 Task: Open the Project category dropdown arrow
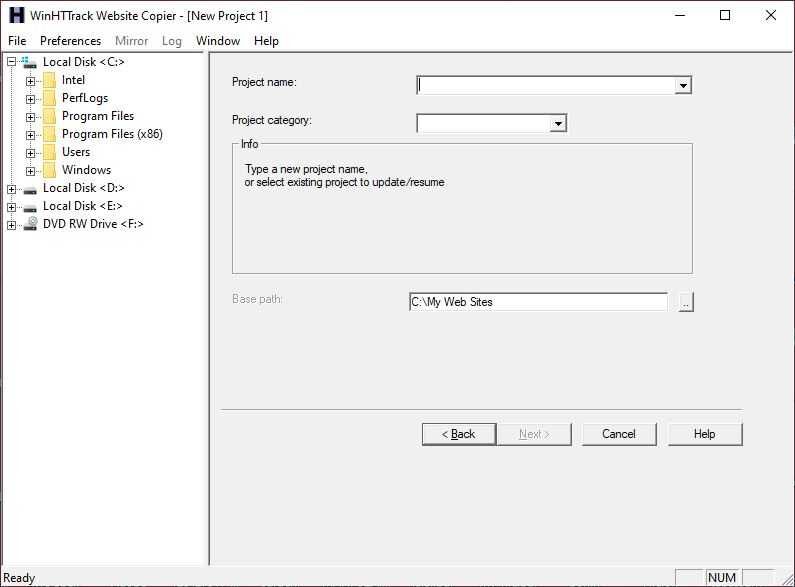[558, 123]
